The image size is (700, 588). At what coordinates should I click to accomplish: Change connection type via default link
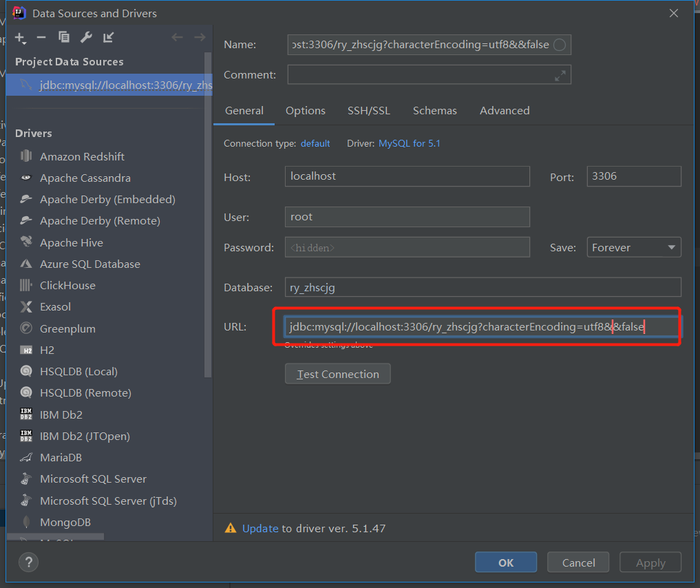315,143
